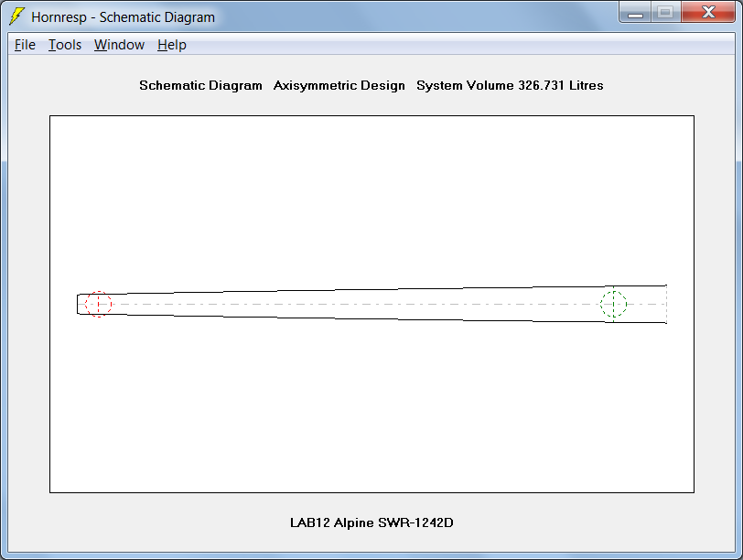Open the Help menu
743x560 pixels.
172,45
